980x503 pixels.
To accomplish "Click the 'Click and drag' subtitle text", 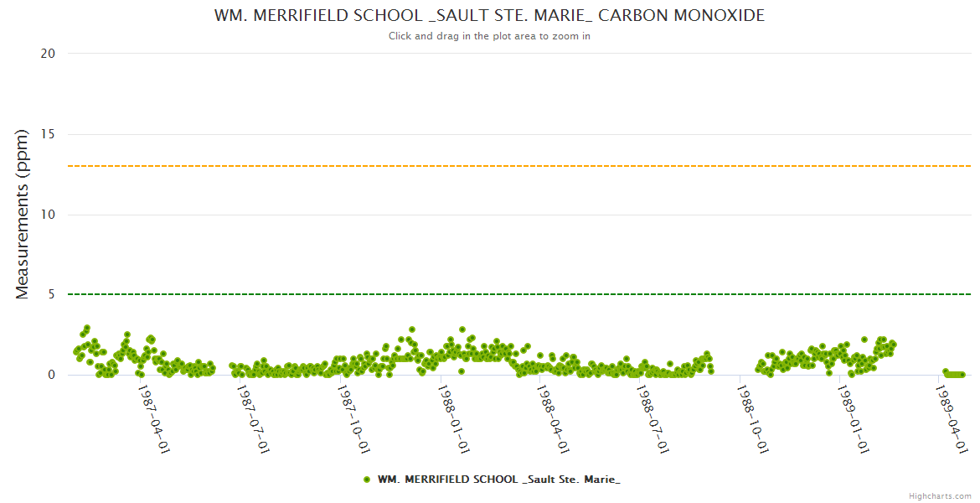I will (489, 36).
